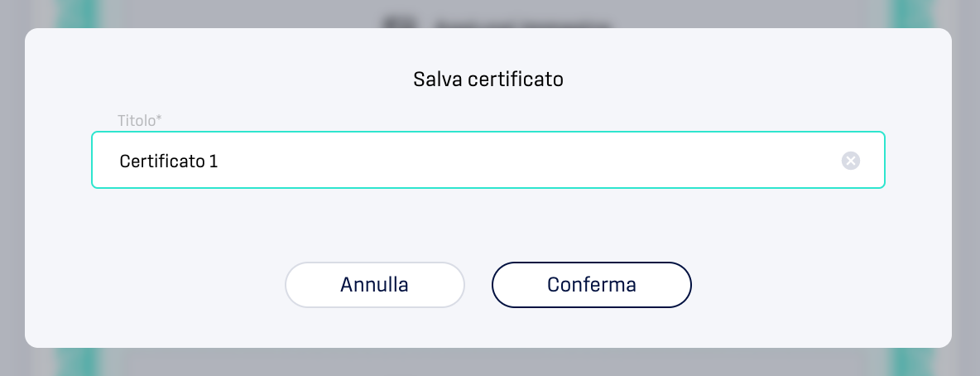
Task: Click the blurred text behind the dialog top
Action: [522, 25]
